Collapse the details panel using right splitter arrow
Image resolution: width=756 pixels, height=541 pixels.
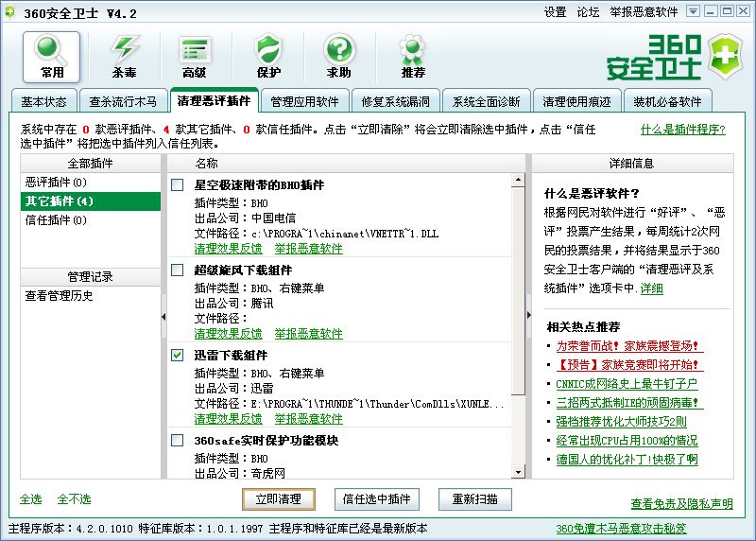coord(528,314)
